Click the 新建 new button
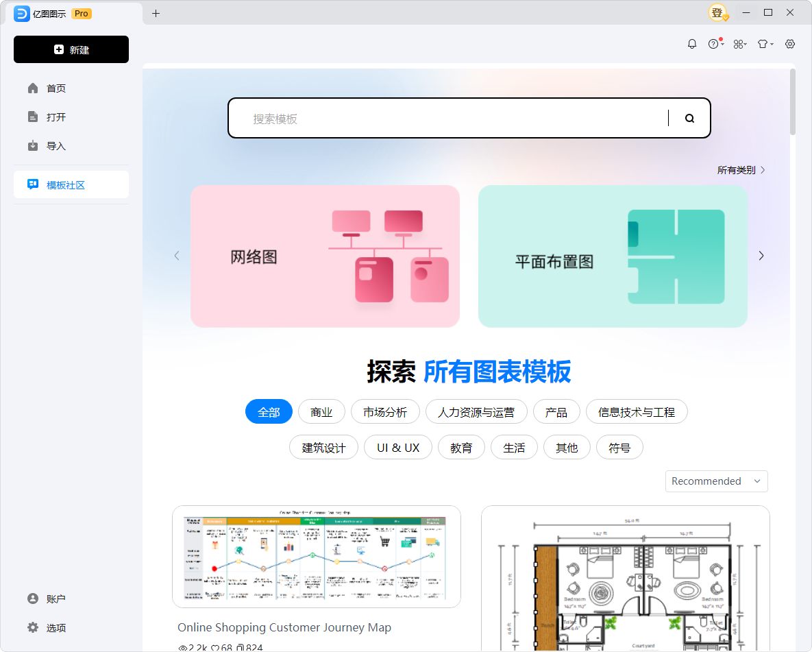Image resolution: width=812 pixels, height=652 pixels. pyautogui.click(x=71, y=49)
